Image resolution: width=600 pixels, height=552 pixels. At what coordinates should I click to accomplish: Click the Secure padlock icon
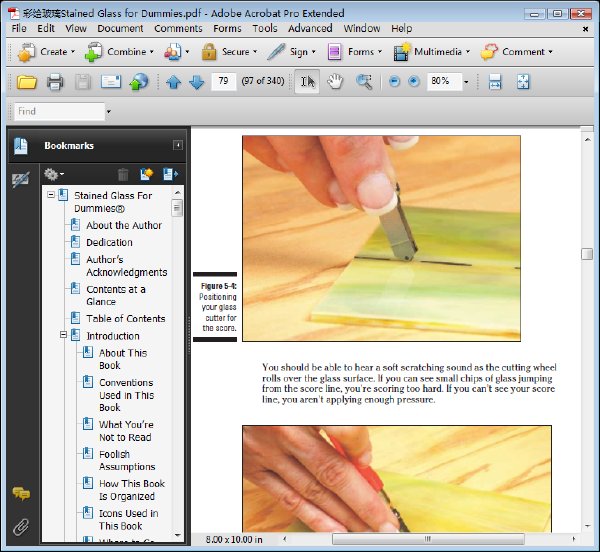pyautogui.click(x=209, y=52)
